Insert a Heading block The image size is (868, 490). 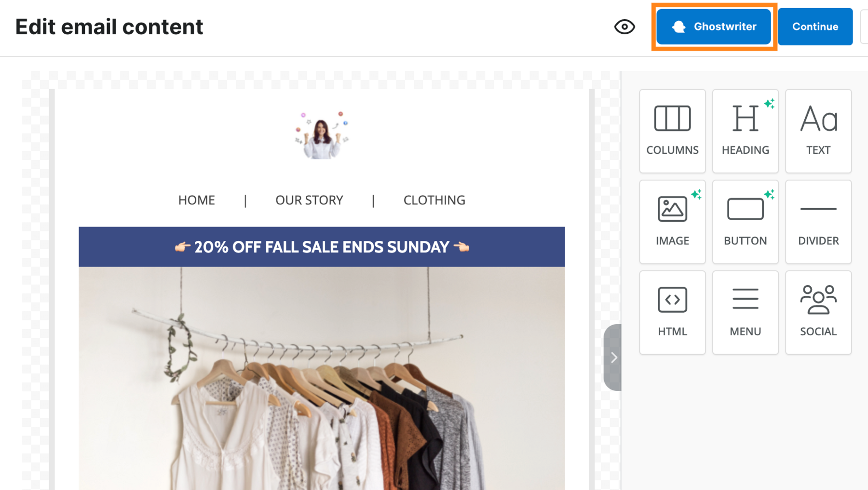coord(745,131)
